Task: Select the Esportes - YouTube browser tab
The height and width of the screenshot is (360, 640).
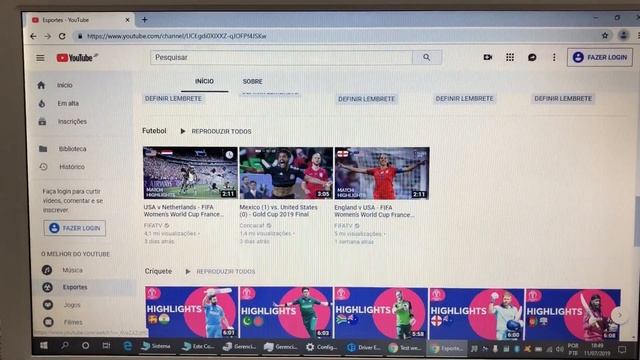Action: [x=80, y=20]
